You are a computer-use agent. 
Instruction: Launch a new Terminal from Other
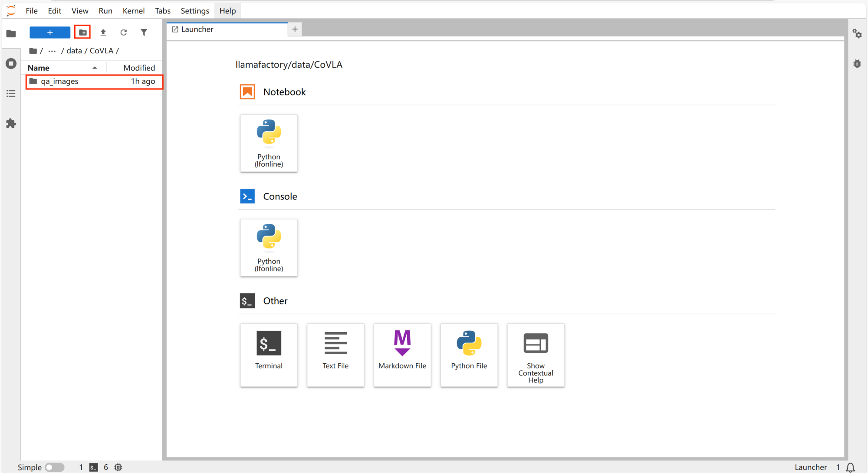(269, 354)
